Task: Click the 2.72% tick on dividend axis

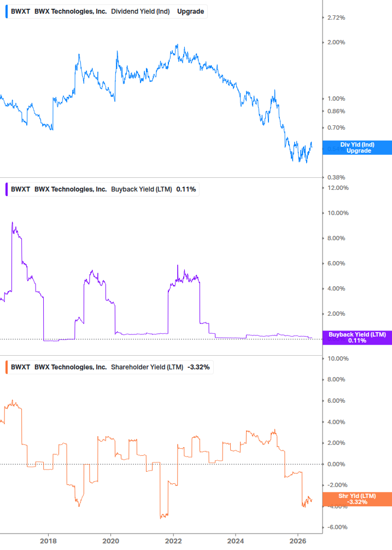Action: 336,18
